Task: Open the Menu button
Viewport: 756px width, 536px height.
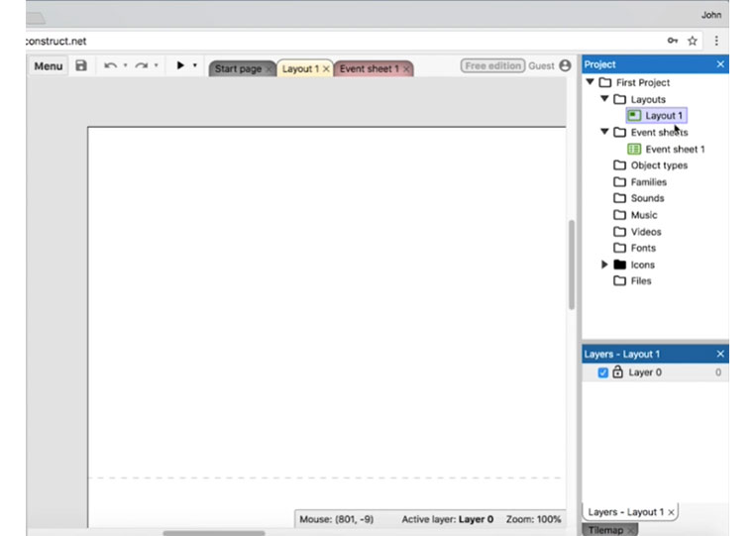Action: 49,66
